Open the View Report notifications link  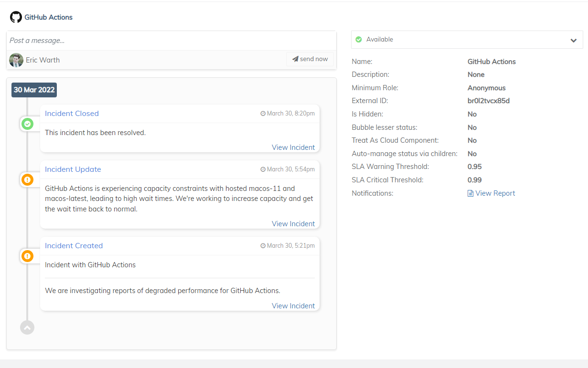(x=495, y=193)
